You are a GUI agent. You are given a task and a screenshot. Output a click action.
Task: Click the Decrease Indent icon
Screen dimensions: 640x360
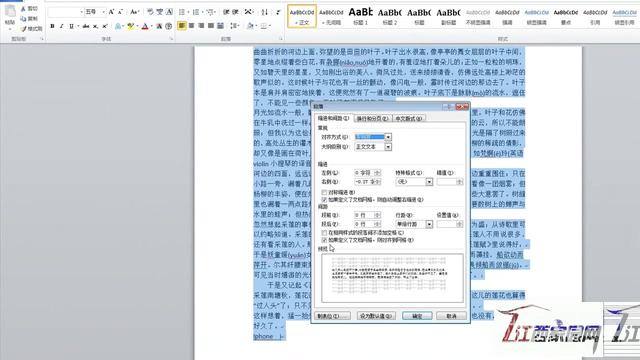226,12
